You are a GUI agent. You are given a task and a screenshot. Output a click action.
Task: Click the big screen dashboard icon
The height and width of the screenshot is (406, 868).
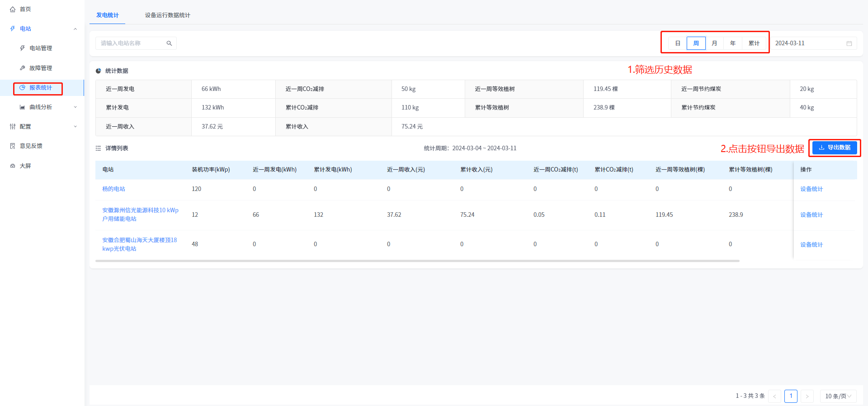click(13, 166)
